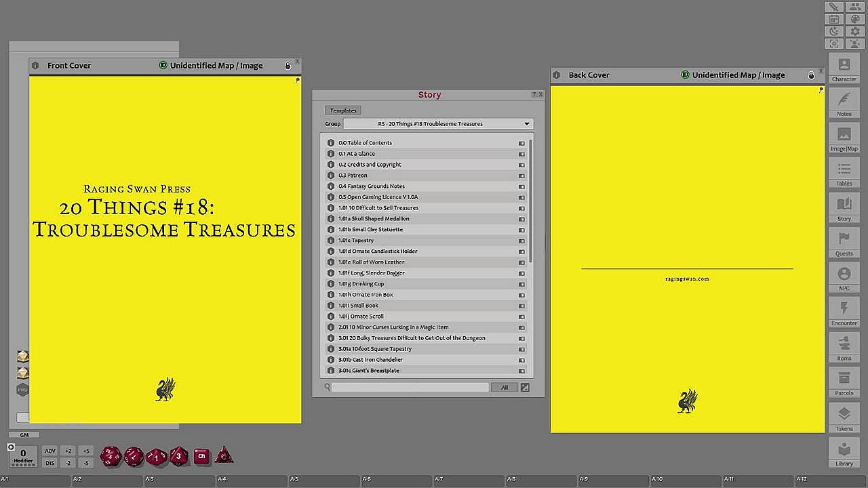
Task: Open the combat tracker sword icon
Action: (834, 7)
